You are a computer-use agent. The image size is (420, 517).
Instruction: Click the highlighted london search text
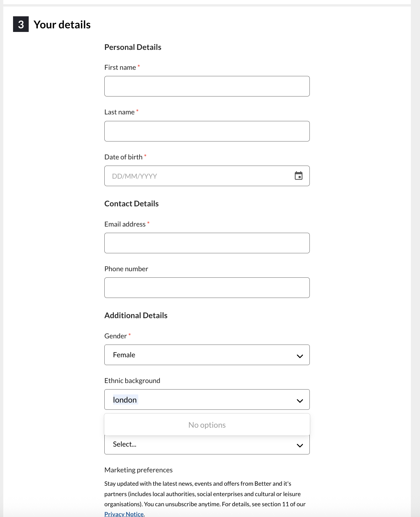(125, 400)
